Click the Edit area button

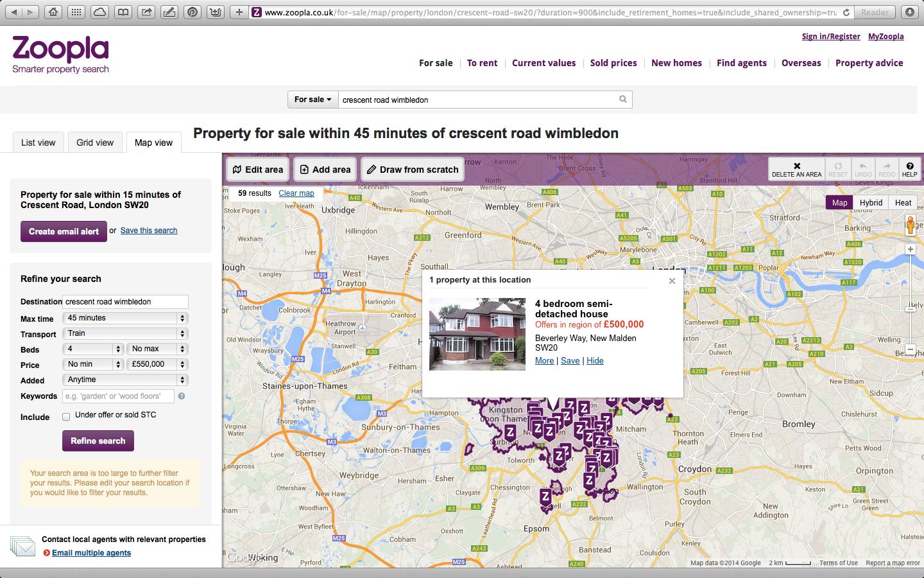[257, 170]
